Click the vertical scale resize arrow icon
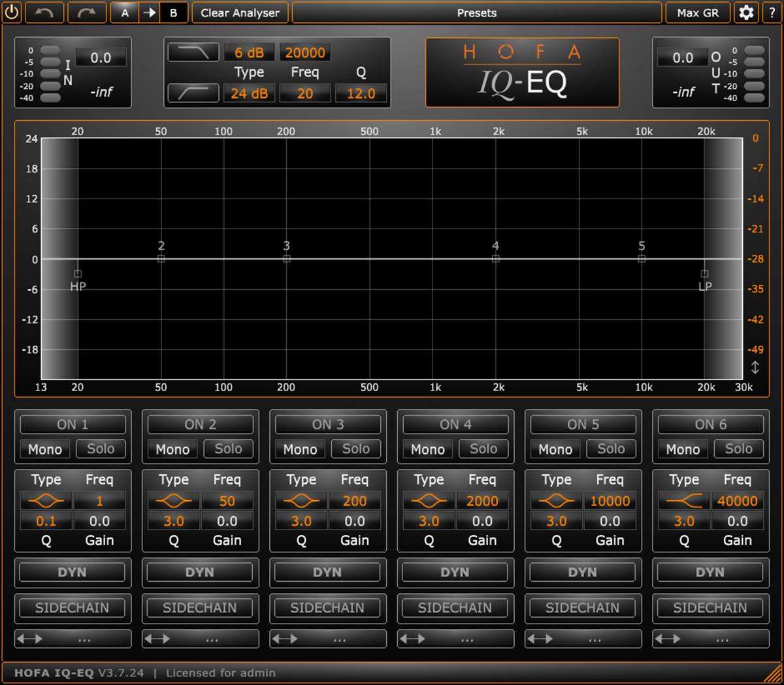784x685 pixels. click(755, 367)
